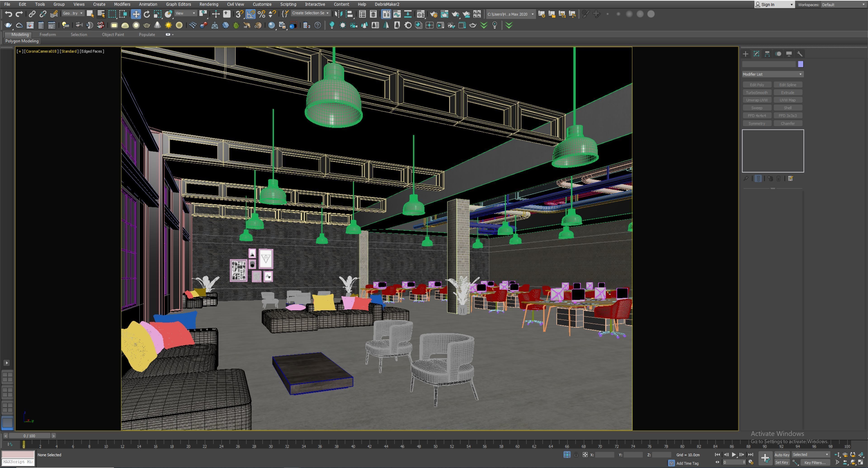Toggle Absolute/Offset transform type-in mode

point(585,455)
